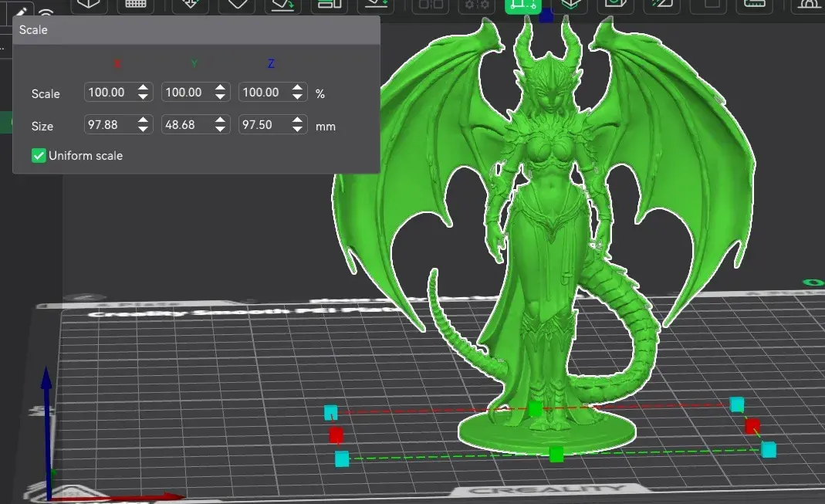825x504 pixels.
Task: Grab the front green Y-axis scale handle
Action: 556,455
